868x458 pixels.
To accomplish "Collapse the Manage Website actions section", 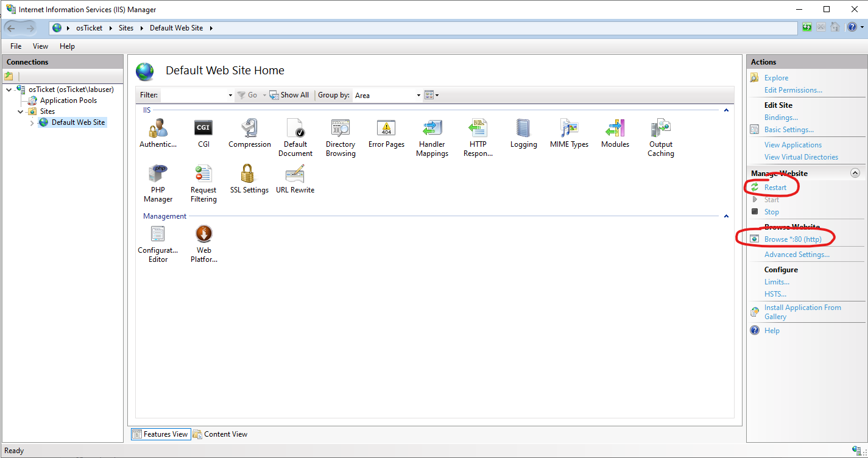I will pyautogui.click(x=855, y=174).
